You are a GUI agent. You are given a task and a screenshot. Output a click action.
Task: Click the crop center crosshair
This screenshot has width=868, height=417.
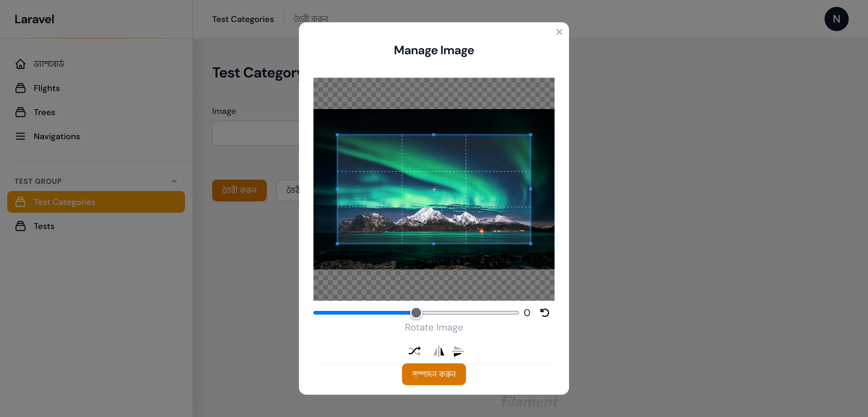(x=434, y=190)
